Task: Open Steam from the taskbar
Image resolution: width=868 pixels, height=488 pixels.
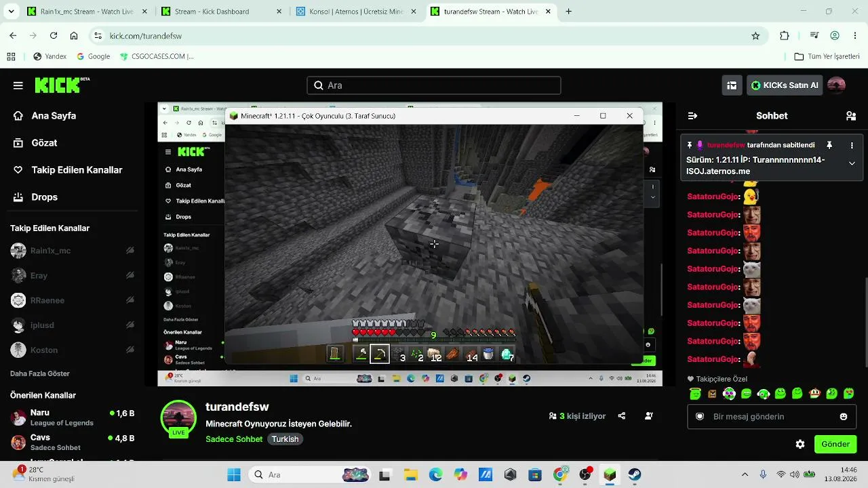Action: coord(635,474)
